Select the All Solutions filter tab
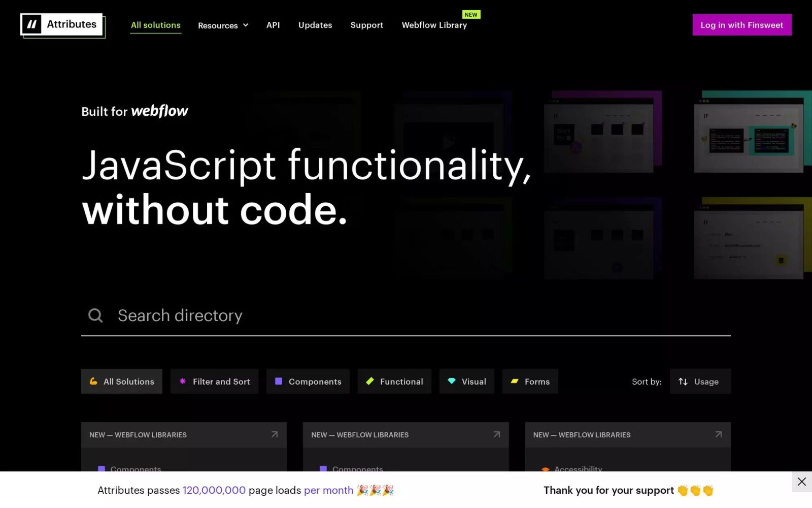 point(122,382)
